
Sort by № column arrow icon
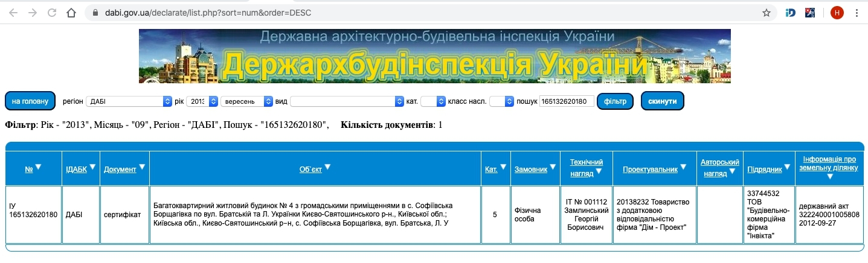(x=38, y=167)
